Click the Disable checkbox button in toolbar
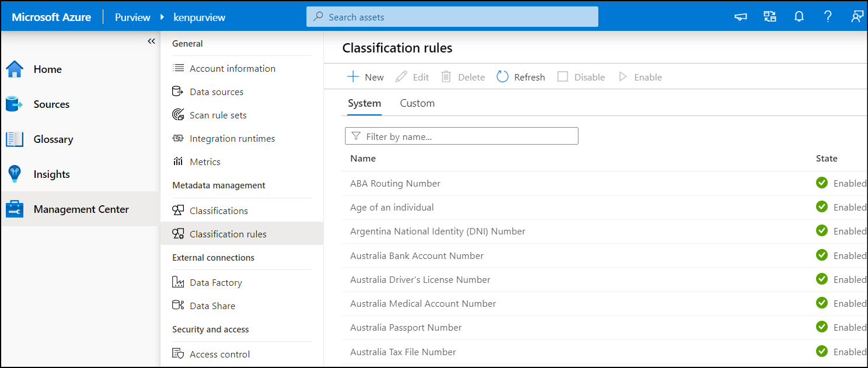The image size is (868, 368). point(563,77)
